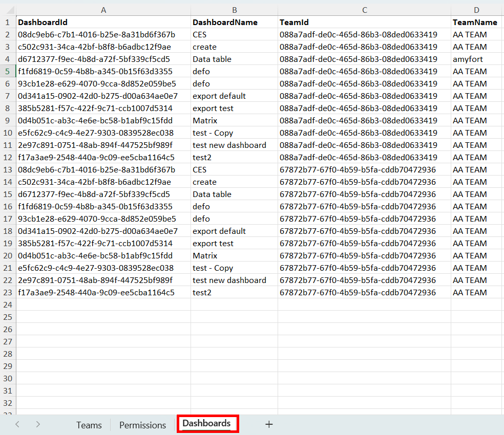
Task: Select export test cell in row 8
Action: click(234, 108)
